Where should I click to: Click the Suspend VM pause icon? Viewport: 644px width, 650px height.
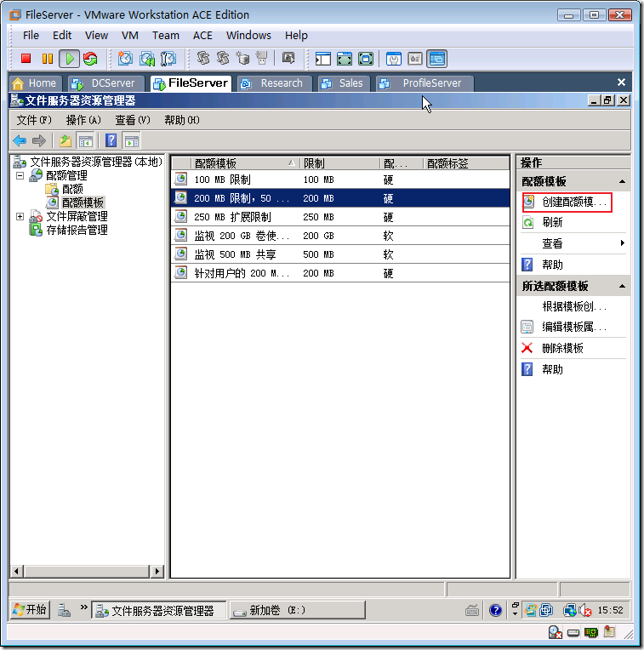48,59
